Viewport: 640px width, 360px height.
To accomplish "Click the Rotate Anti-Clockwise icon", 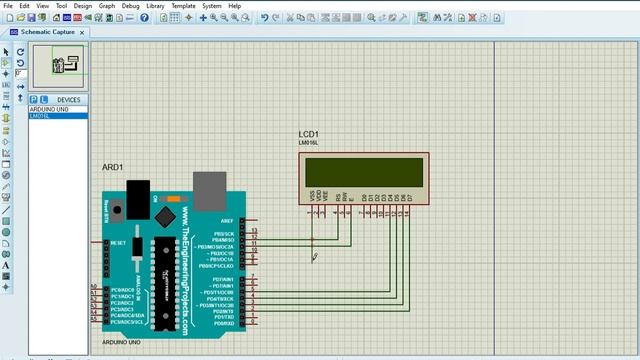I will (20, 63).
